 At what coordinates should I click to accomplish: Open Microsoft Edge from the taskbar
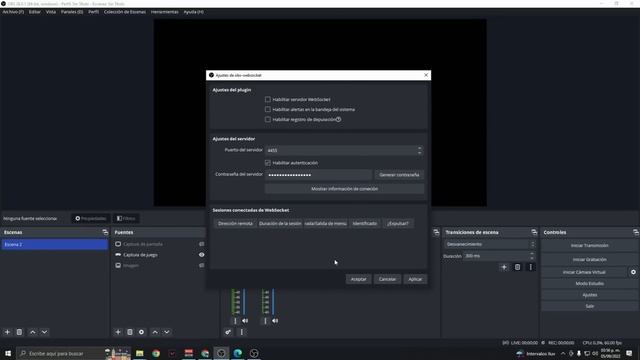point(238,353)
